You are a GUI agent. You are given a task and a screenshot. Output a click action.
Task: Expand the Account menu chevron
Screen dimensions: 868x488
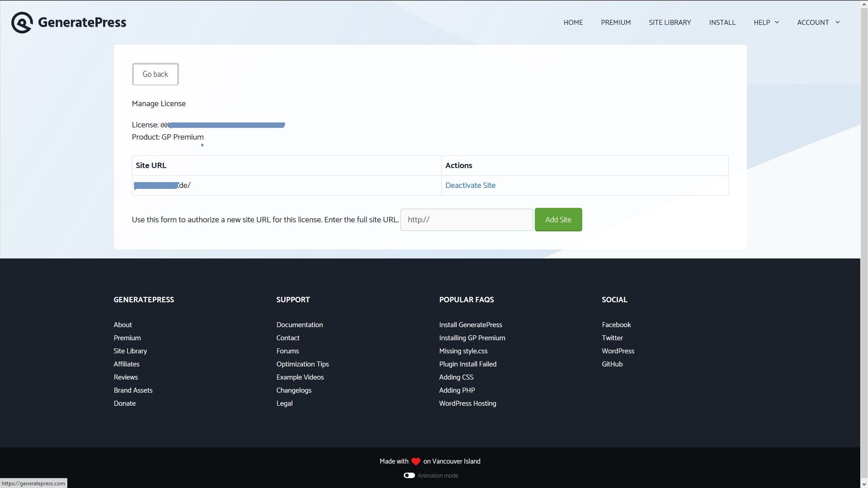pos(837,22)
